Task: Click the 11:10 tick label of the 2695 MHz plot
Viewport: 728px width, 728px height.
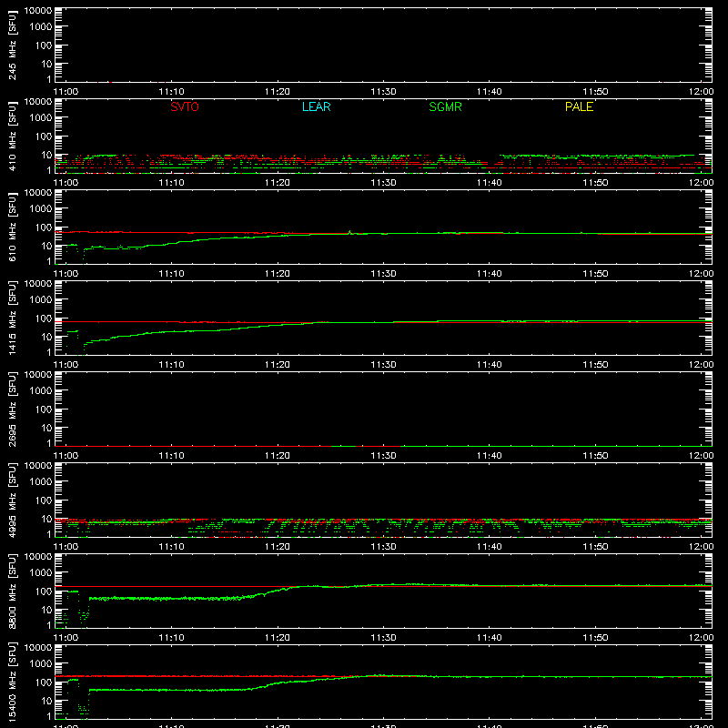Action: click(172, 456)
